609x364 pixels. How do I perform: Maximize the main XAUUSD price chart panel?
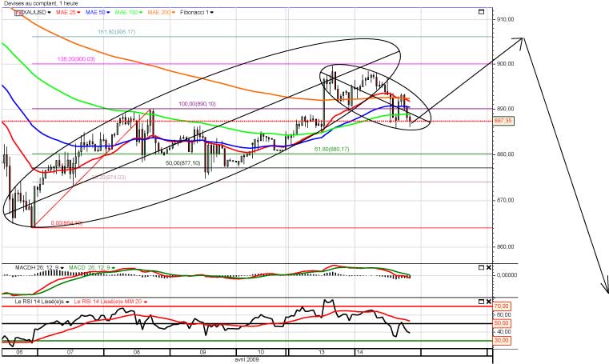pyautogui.click(x=479, y=13)
